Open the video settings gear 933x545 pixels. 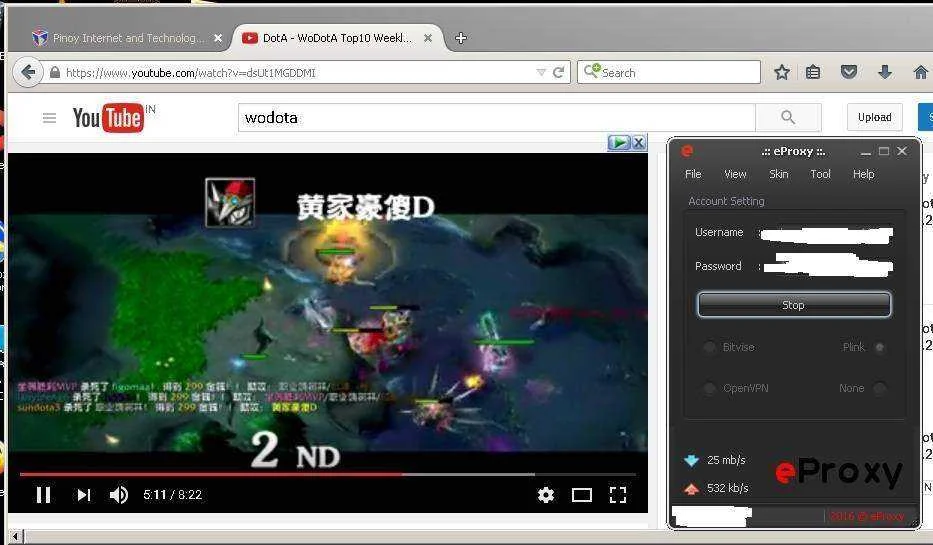point(546,494)
